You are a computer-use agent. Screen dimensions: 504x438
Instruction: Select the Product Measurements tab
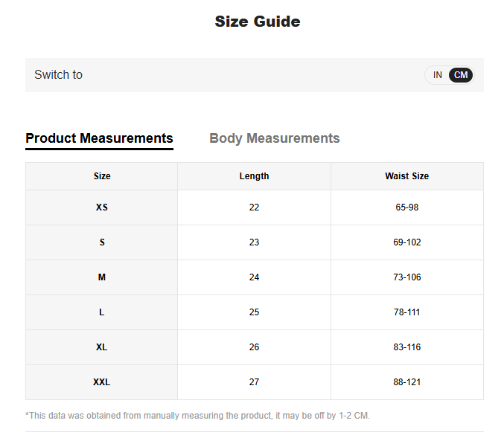99,138
